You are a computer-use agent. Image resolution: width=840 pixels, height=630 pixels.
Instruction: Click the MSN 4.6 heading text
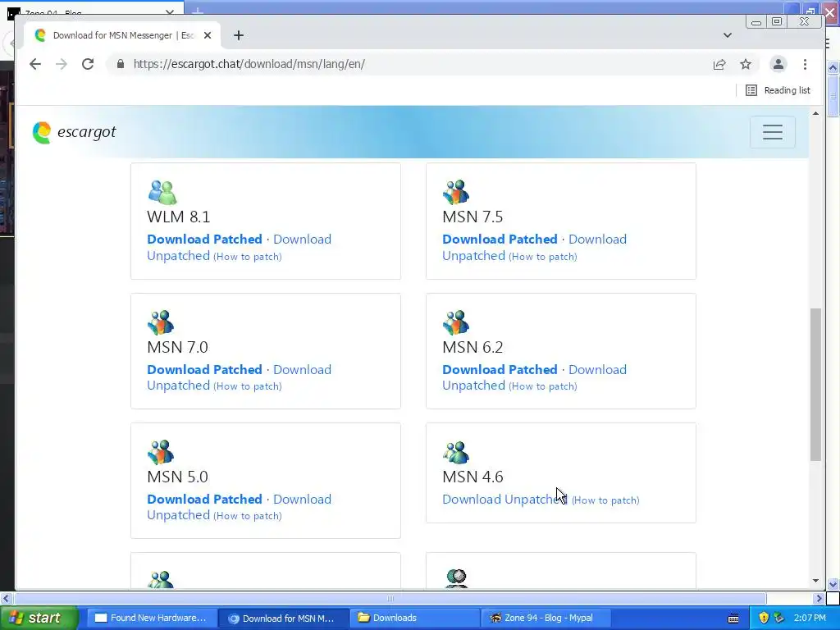point(472,477)
